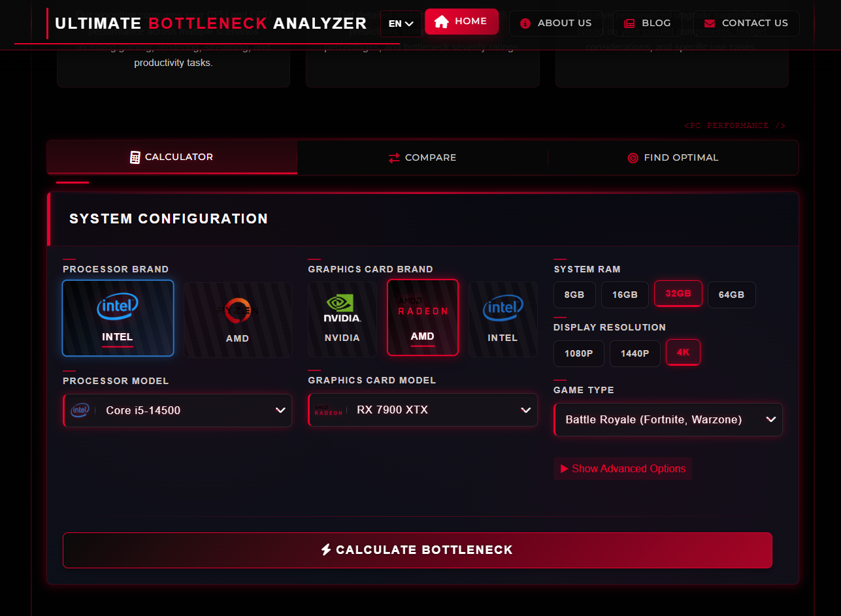Click the small Radeon logo in graphics model field

(328, 410)
